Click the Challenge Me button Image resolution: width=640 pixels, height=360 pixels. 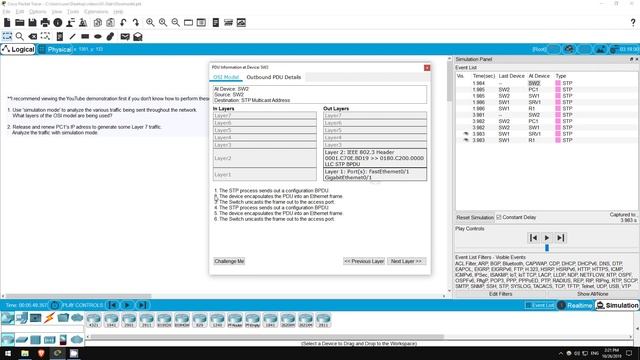(229, 261)
